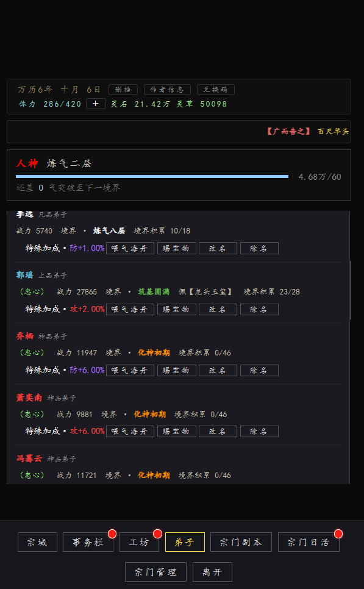The height and width of the screenshot is (589, 364).
Task: Switch to the 宗域 tab
Action: pos(37,542)
